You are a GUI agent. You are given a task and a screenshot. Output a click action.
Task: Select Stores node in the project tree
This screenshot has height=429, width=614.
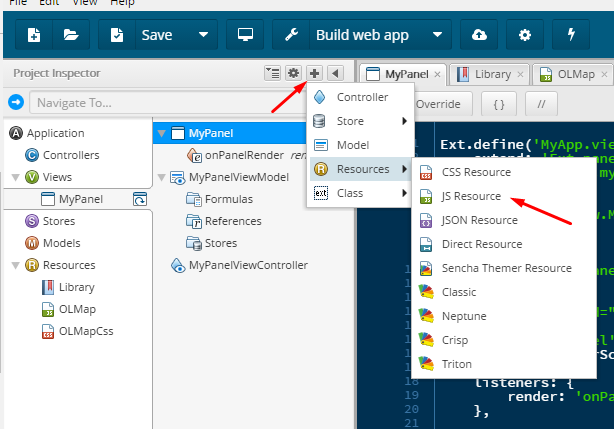click(x=59, y=221)
